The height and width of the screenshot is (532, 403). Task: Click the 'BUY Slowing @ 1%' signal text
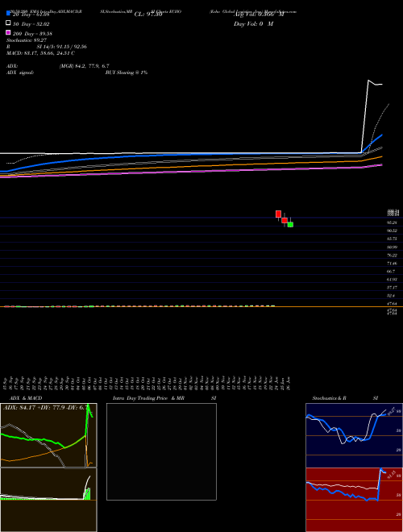[x=127, y=73]
